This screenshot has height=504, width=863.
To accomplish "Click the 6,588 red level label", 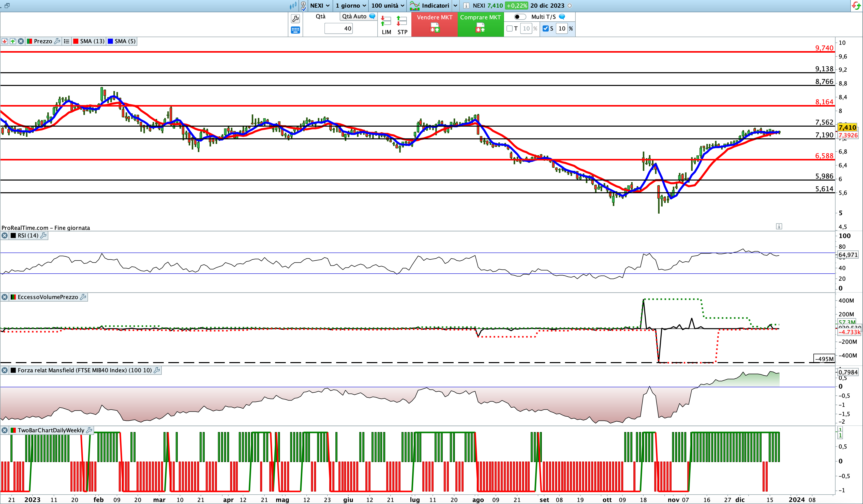I will pyautogui.click(x=824, y=156).
